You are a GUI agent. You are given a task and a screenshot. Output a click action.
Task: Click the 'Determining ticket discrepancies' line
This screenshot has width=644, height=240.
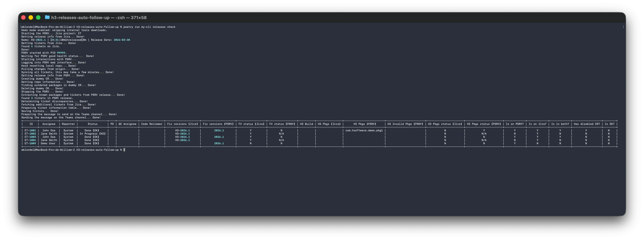(x=54, y=102)
